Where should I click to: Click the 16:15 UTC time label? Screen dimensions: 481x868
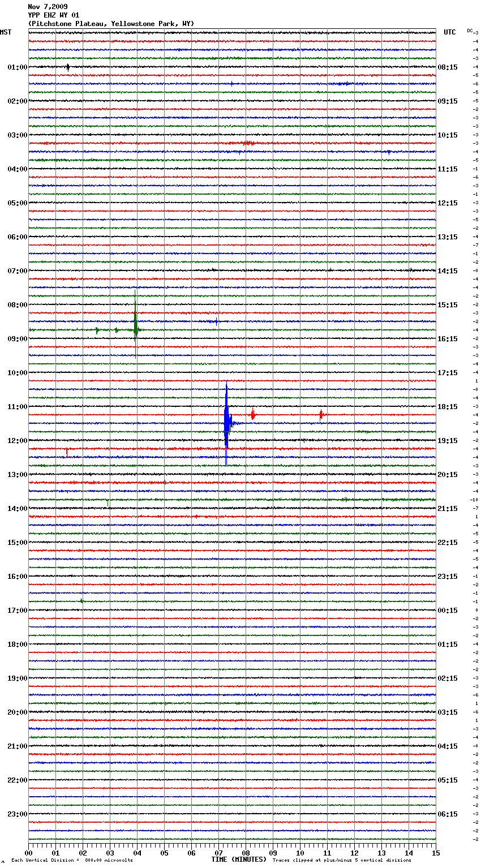(x=448, y=339)
